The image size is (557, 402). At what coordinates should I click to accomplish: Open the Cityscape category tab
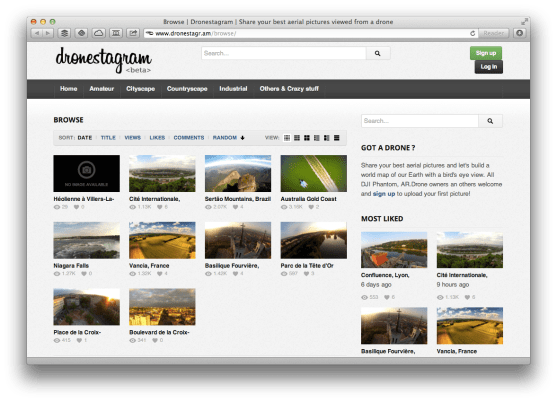tap(140, 89)
